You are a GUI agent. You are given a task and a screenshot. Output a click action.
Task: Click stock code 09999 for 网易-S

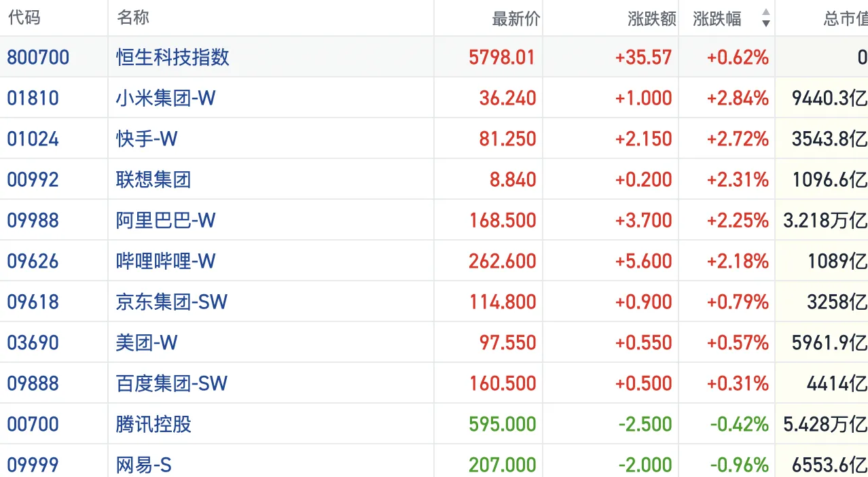[x=33, y=465]
